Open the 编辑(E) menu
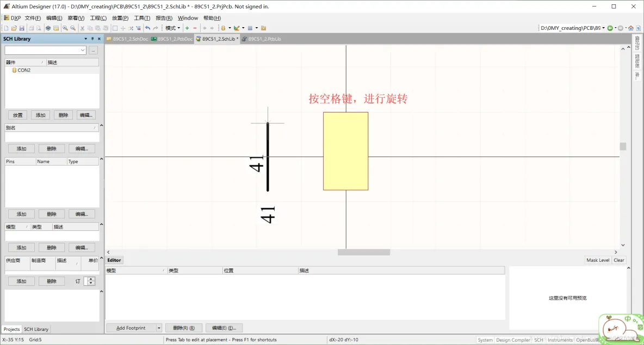644x345 pixels. click(54, 18)
